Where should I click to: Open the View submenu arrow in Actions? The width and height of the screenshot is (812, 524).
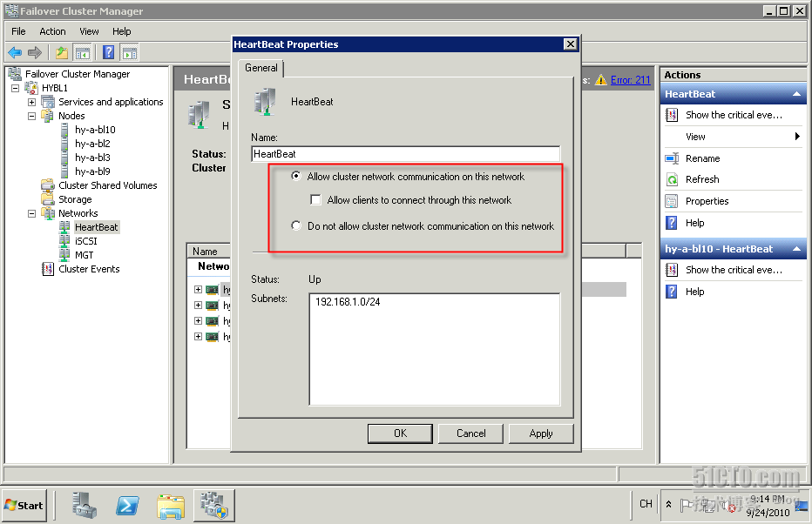click(797, 137)
